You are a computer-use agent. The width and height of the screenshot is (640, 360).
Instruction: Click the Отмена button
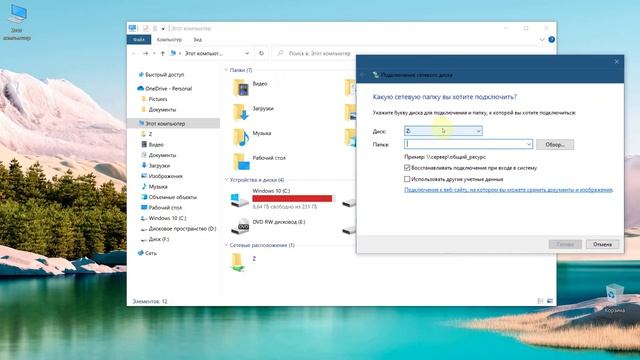point(602,244)
